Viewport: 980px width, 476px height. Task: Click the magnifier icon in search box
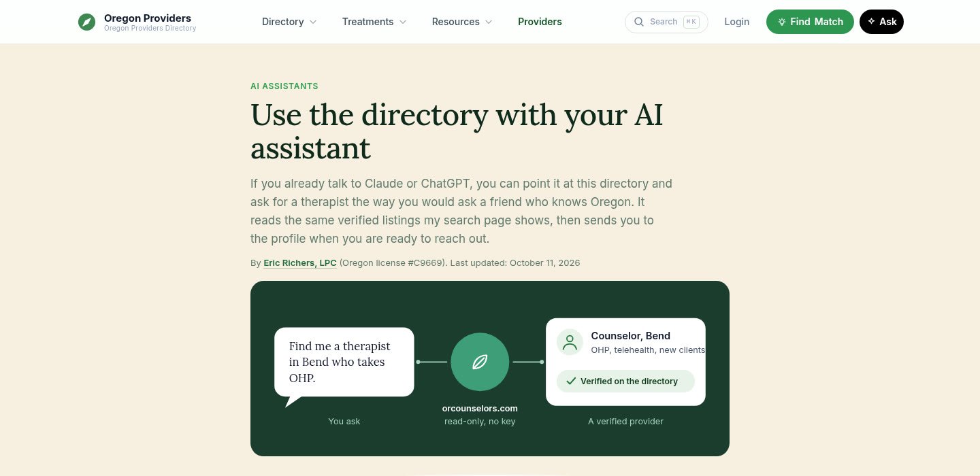point(638,22)
